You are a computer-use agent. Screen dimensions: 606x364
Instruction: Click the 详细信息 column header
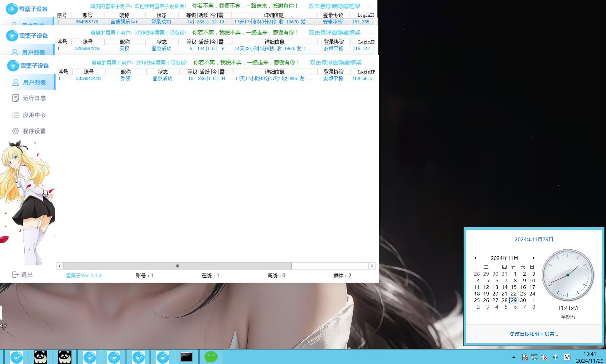pos(275,72)
